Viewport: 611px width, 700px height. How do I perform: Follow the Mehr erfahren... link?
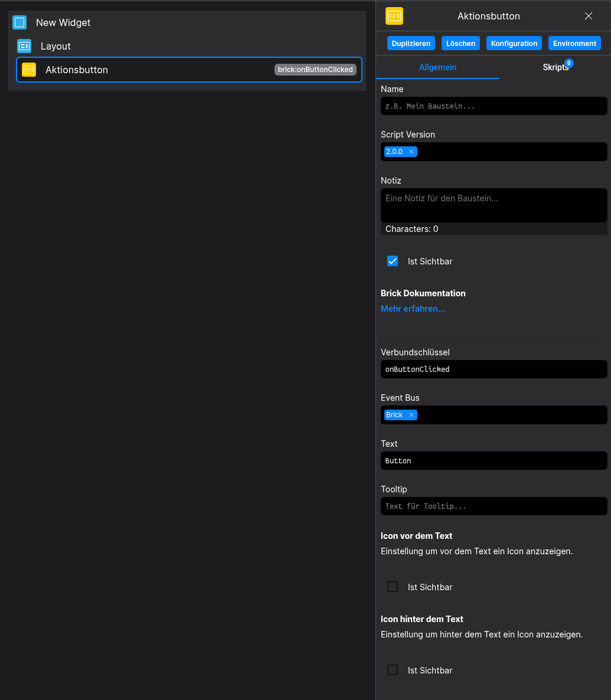click(x=413, y=309)
